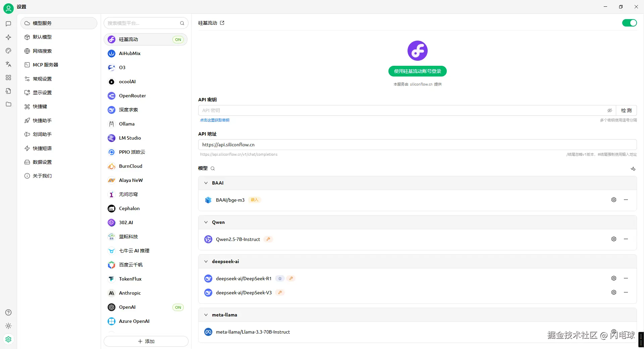Open the knowledge base sidebar icon
The image size is (644, 349).
[8, 91]
